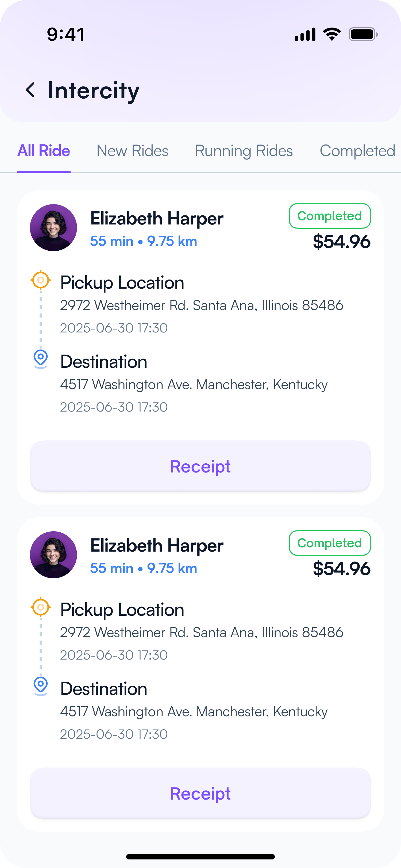The height and width of the screenshot is (868, 401).
Task: Tap the home indicator bar at bottom
Action: pos(200,857)
